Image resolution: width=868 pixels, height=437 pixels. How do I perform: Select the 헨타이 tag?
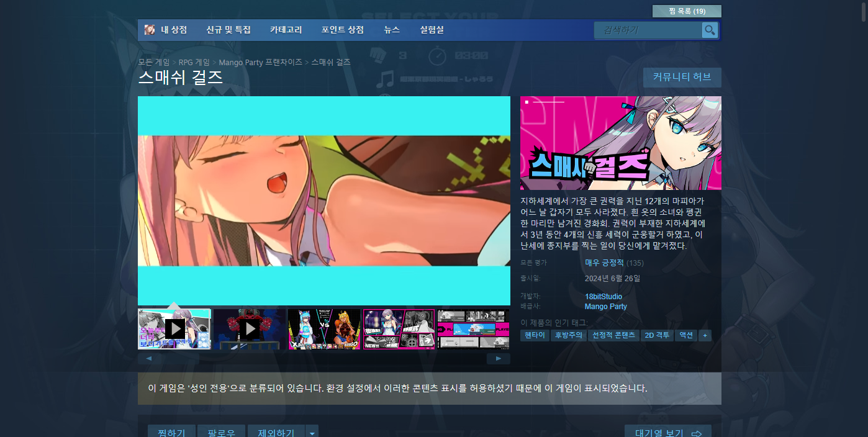[535, 335]
